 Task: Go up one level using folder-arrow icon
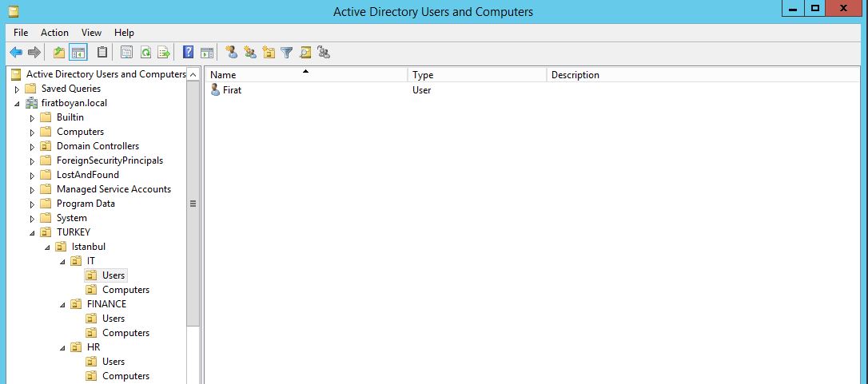click(x=58, y=53)
